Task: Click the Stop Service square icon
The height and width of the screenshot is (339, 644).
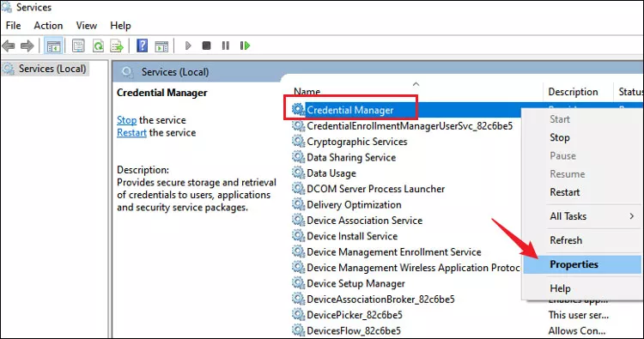Action: click(x=207, y=45)
